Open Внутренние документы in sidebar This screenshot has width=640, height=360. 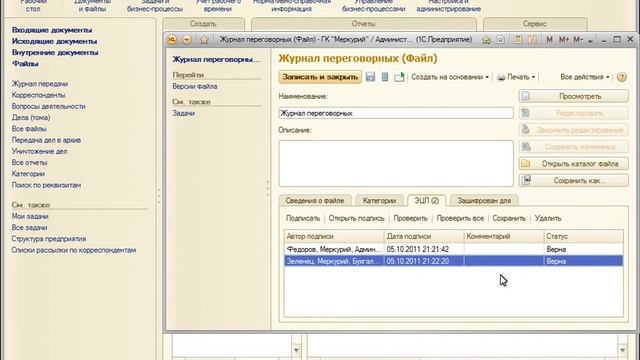[55, 52]
